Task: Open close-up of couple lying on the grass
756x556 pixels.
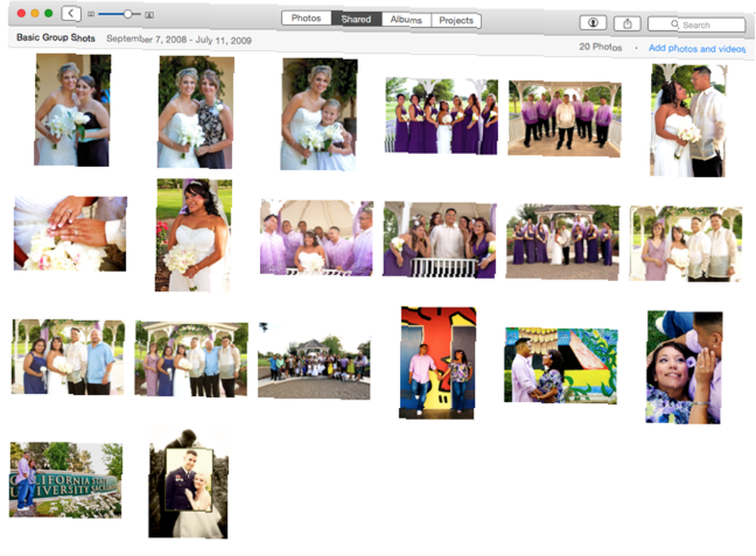Action: (683, 367)
